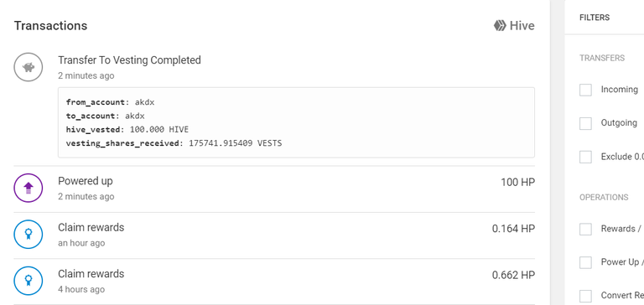Click the purple Powered up arrow icon
The width and height of the screenshot is (644, 305).
pyautogui.click(x=29, y=188)
